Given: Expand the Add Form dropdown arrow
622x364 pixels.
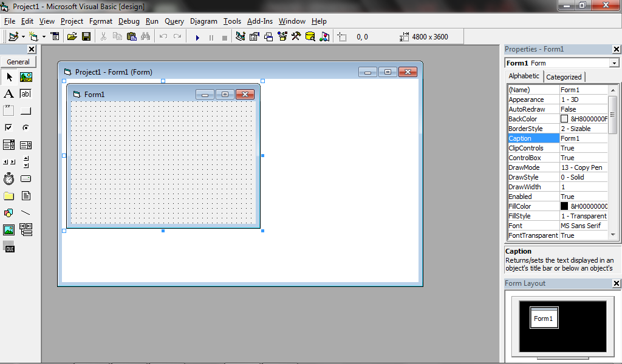Looking at the screenshot, I should pos(44,37).
